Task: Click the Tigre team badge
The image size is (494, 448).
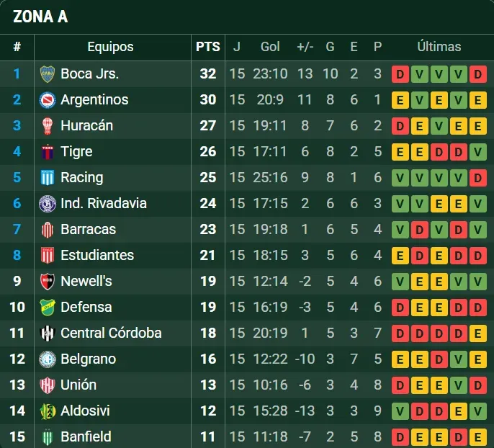Action: point(48,151)
